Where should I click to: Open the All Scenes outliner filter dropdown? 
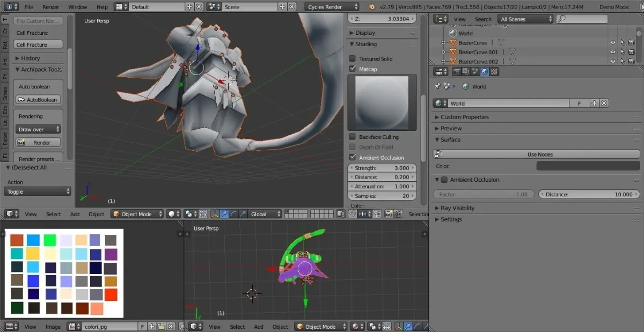point(525,19)
